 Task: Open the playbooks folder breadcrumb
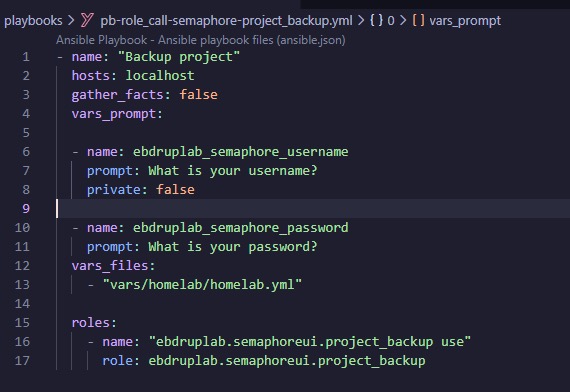click(x=33, y=21)
